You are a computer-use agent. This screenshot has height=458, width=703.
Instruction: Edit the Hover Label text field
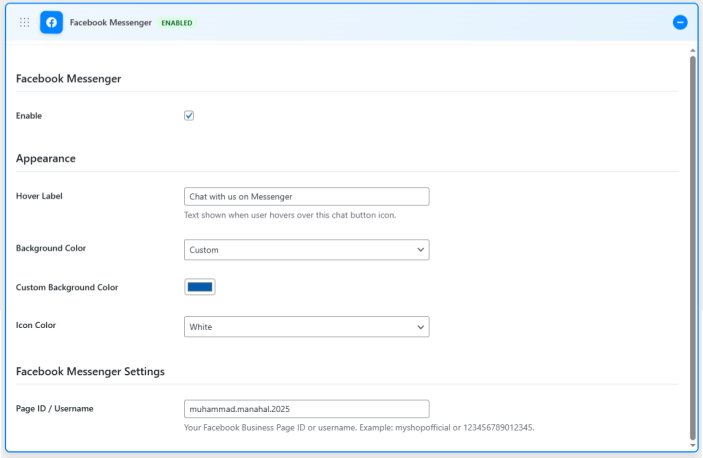pos(307,196)
